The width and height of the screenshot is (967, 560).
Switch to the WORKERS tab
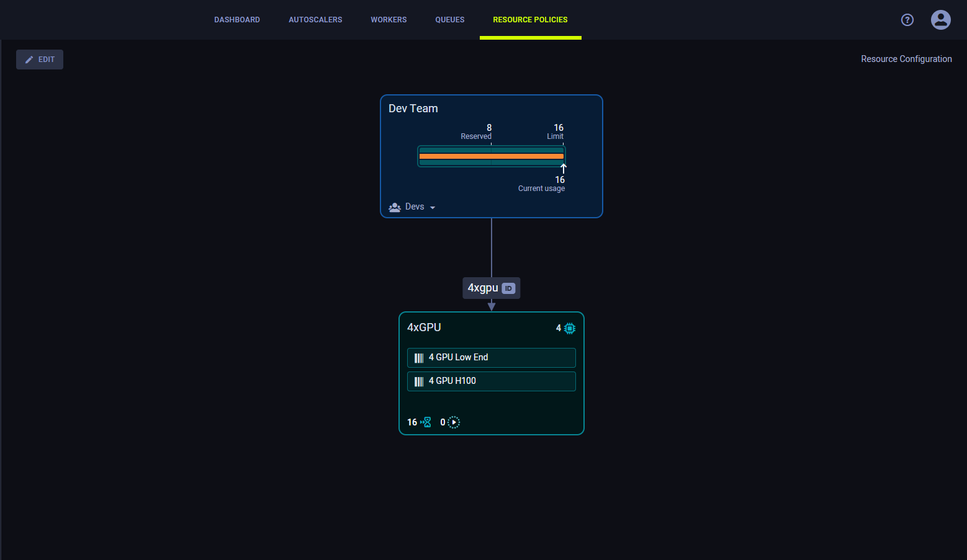(389, 19)
